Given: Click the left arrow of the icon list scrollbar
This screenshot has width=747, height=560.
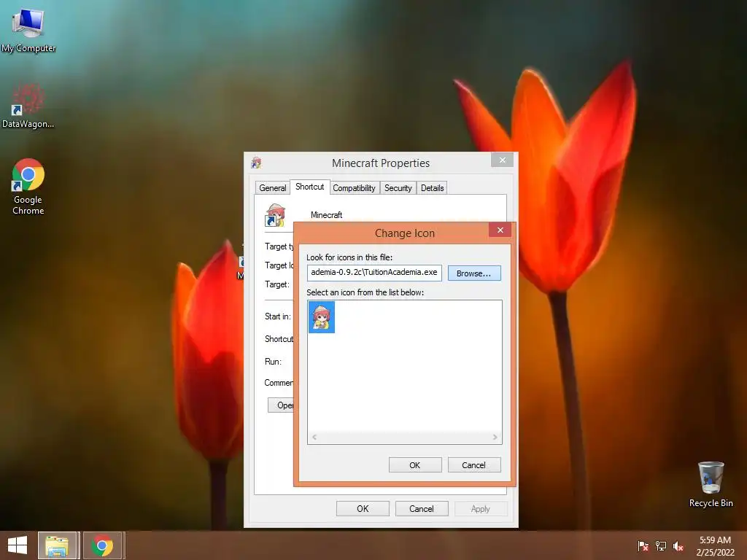Looking at the screenshot, I should (x=314, y=437).
